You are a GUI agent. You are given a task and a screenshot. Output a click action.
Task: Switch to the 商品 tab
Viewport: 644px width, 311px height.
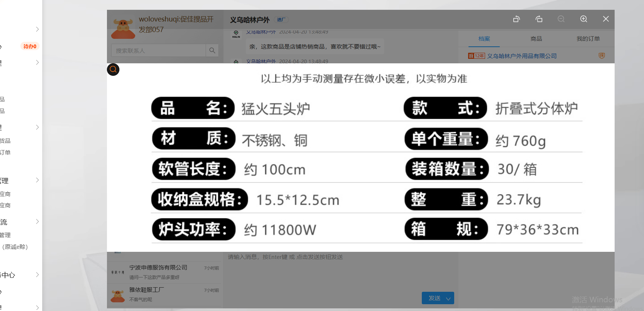tap(536, 39)
